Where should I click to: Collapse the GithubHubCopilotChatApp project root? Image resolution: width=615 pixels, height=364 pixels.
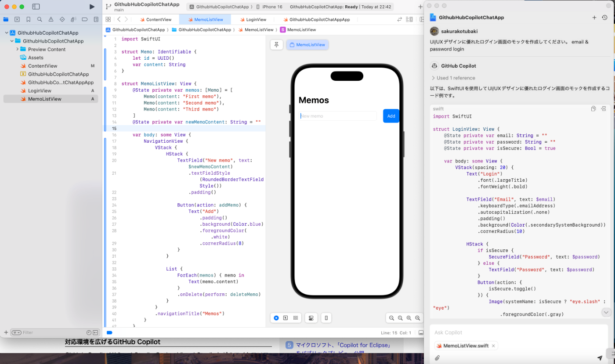(x=7, y=33)
